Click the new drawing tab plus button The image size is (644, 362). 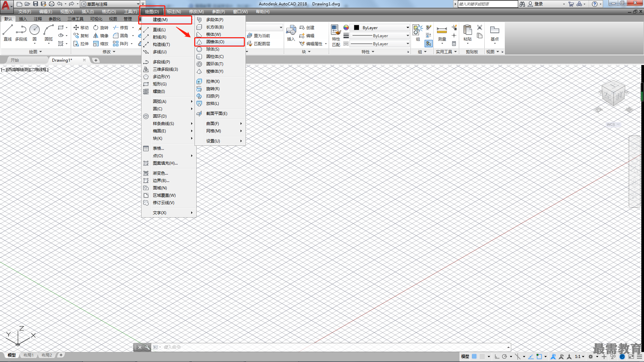96,60
